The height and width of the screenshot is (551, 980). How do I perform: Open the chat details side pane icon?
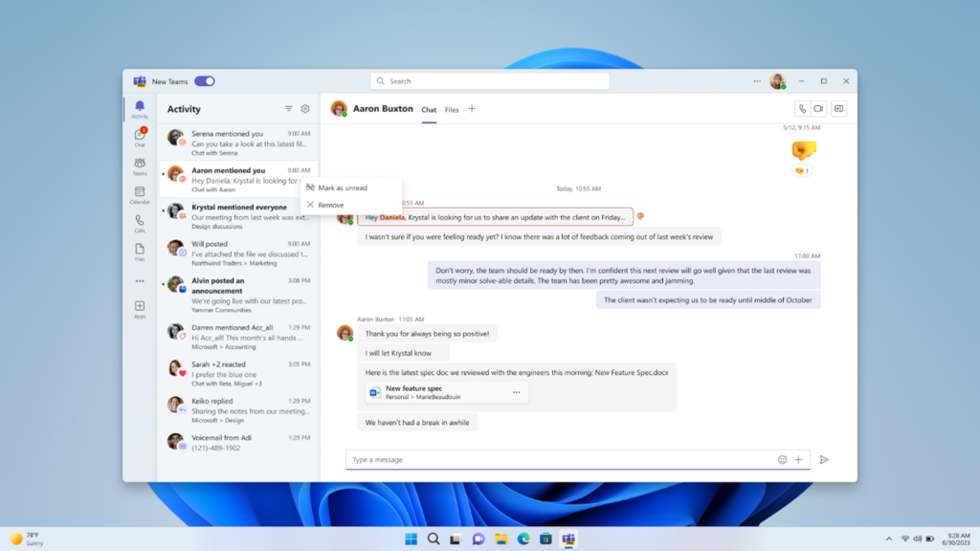[x=838, y=109]
